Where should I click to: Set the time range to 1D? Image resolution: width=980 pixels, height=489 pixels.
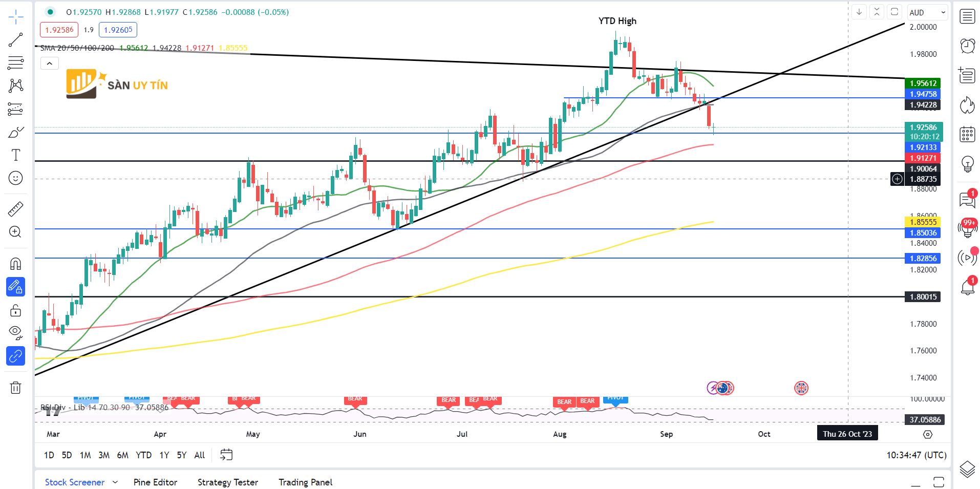click(49, 455)
